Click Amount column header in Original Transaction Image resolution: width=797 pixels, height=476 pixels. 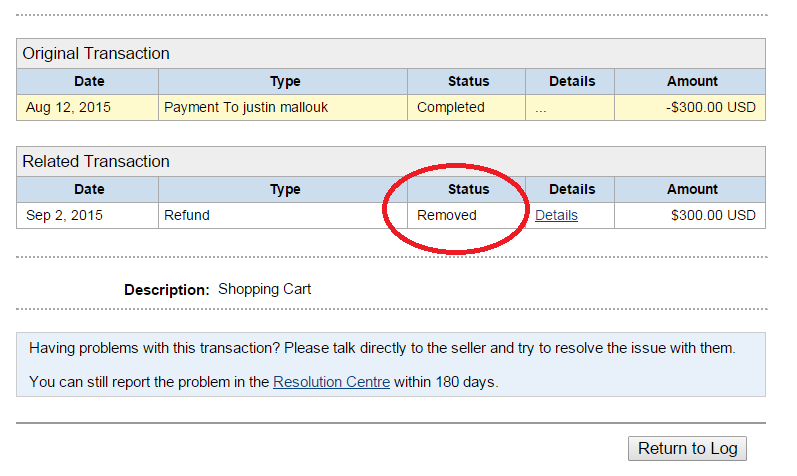[x=692, y=81]
